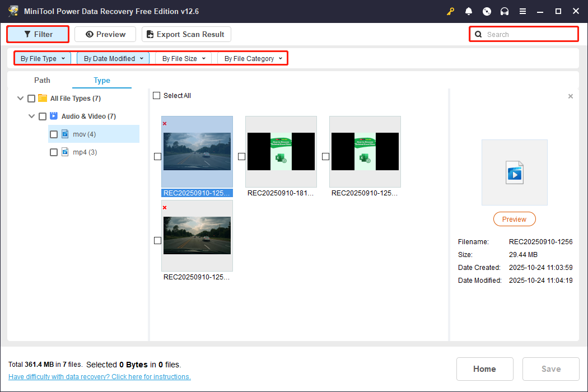The image size is (588, 392).
Task: Click the Home button
Action: pyautogui.click(x=484, y=368)
